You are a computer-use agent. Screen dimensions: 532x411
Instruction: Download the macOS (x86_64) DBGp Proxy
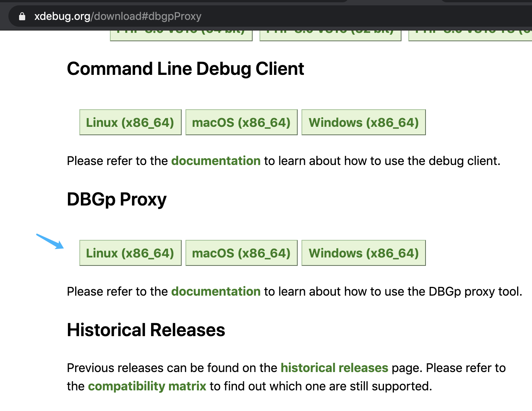tap(241, 253)
